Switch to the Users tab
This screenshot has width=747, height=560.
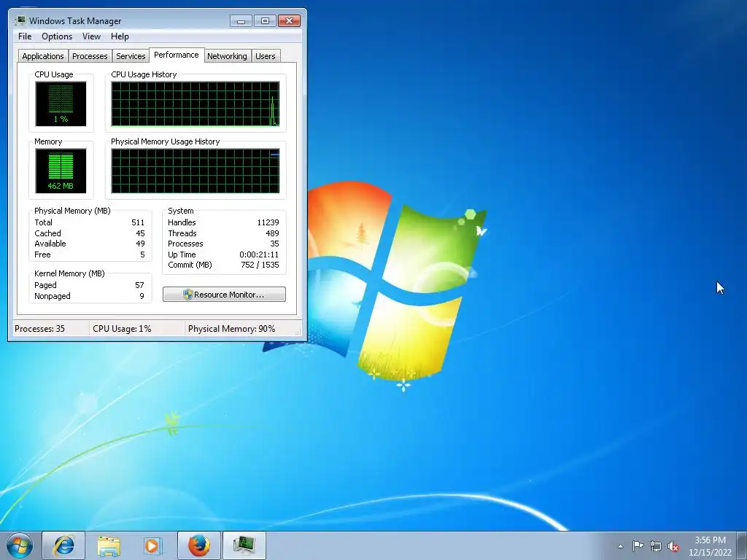(x=266, y=56)
